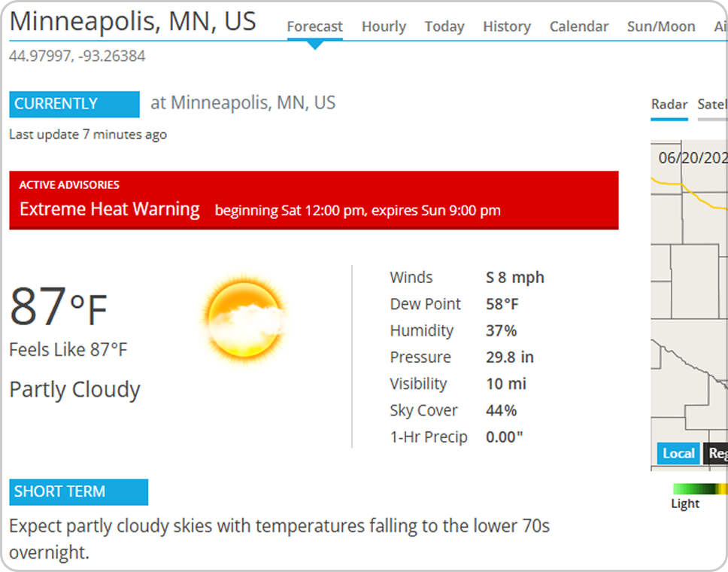Switch to the Satellite map tab
Screen dimensions: 728x572
click(x=713, y=105)
